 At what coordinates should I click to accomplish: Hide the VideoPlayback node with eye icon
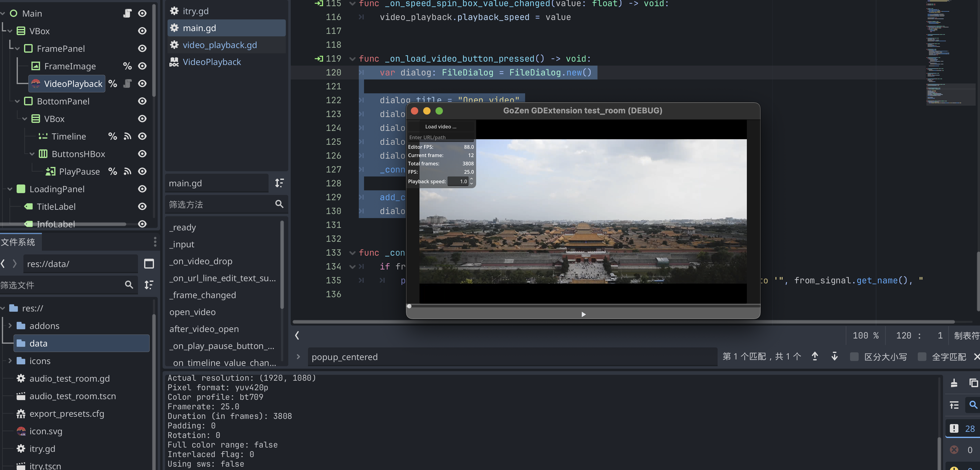(142, 84)
